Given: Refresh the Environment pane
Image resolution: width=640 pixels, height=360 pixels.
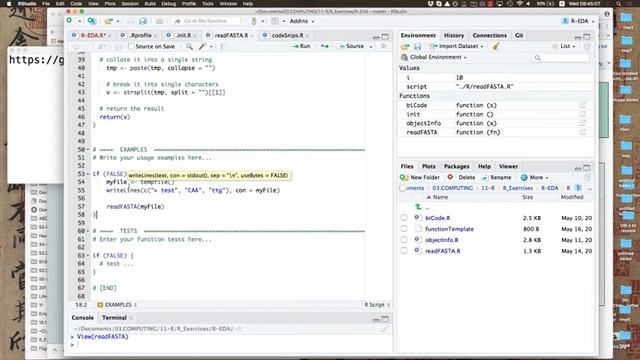Looking at the screenshot, I should [x=587, y=47].
